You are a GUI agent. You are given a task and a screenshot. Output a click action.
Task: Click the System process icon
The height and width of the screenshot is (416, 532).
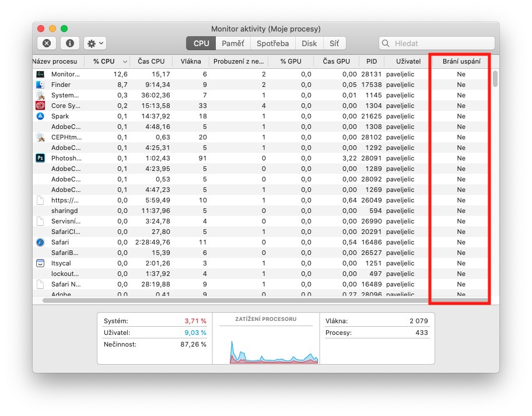pyautogui.click(x=40, y=95)
